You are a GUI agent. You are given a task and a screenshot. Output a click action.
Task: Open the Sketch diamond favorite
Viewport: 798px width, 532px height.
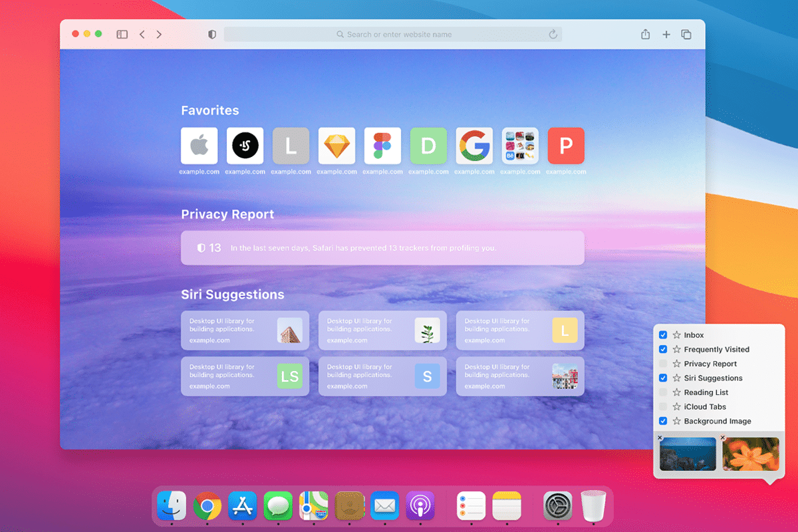pos(336,146)
